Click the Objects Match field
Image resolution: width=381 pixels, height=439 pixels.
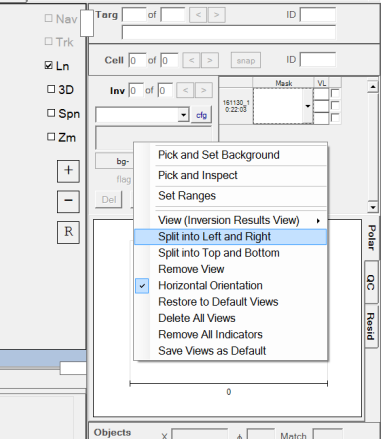(x=327, y=434)
